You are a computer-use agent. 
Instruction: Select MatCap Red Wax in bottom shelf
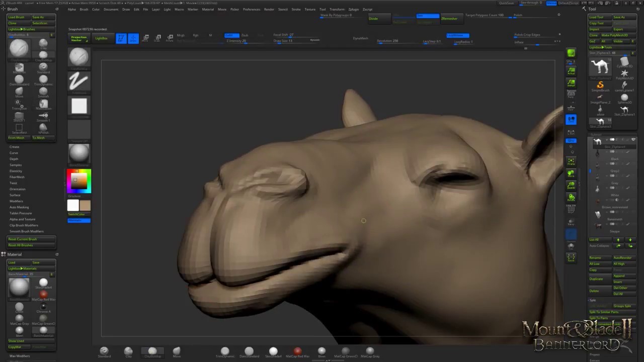coord(297,352)
